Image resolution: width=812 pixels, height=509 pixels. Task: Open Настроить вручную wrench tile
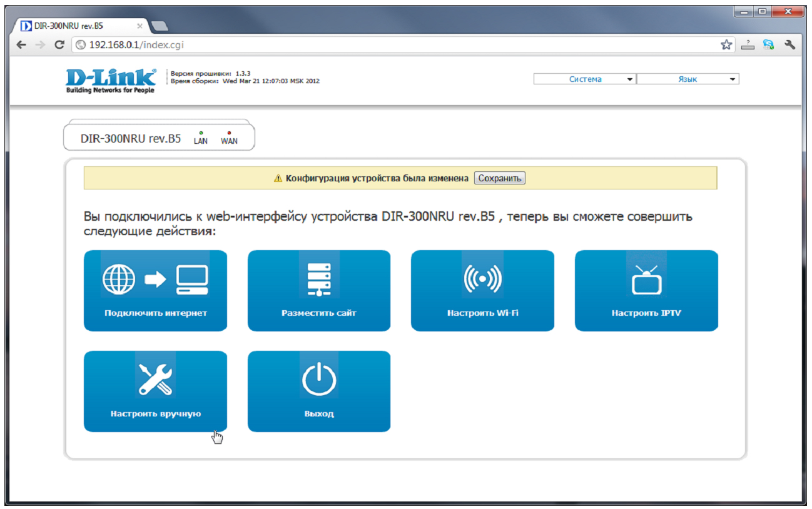pyautogui.click(x=155, y=391)
